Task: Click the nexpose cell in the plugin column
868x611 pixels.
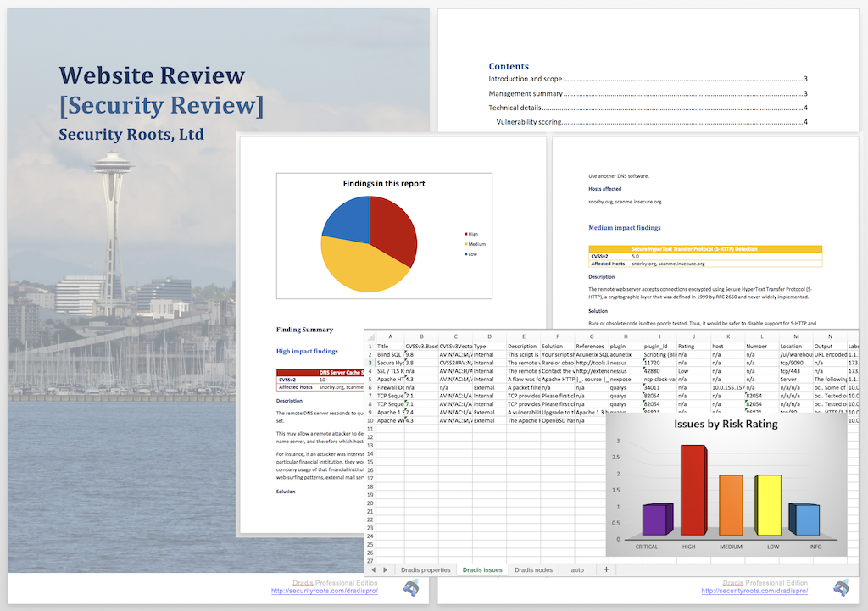Action: 626,380
